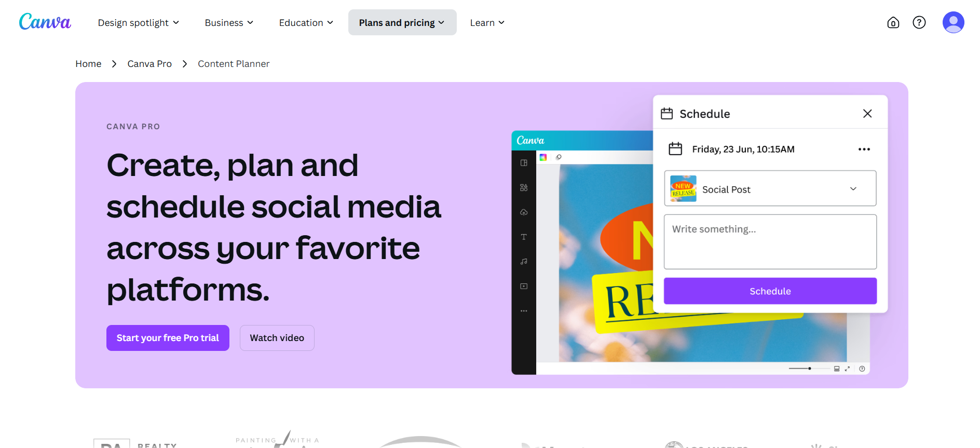
Task: Click the elements shapes icon in the editor sidebar
Action: click(524, 187)
